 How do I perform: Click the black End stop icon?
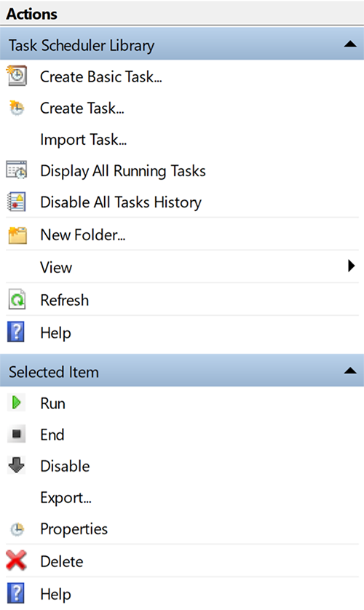pyautogui.click(x=16, y=433)
